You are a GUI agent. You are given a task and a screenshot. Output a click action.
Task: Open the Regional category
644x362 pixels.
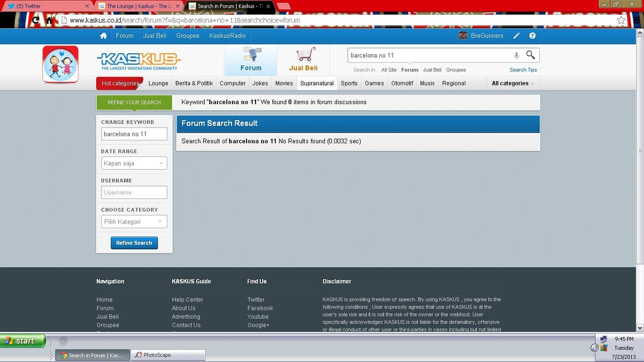(x=454, y=83)
